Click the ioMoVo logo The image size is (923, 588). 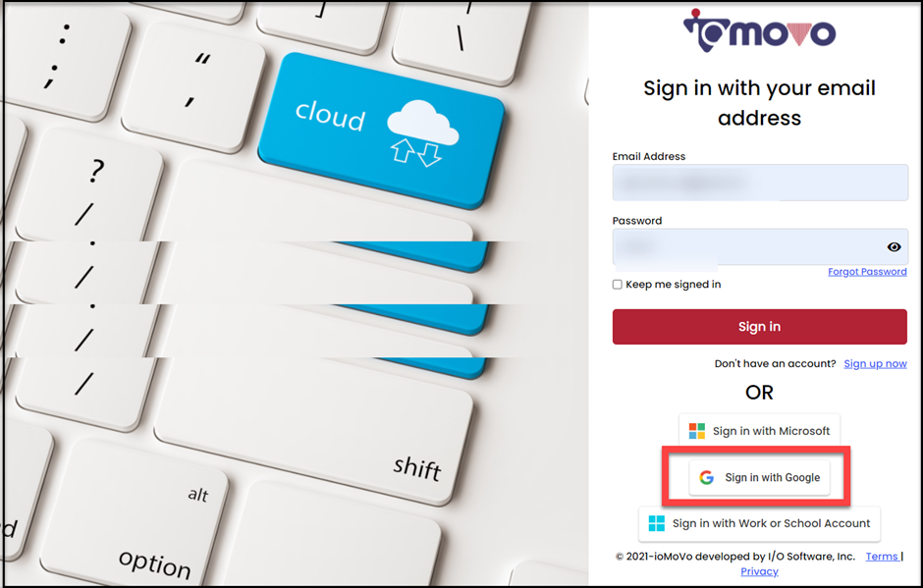coord(759,30)
